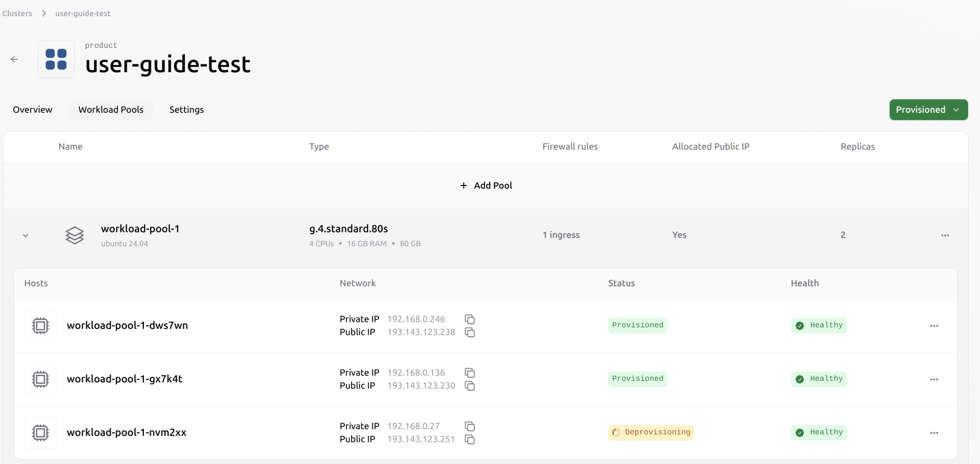Click the host name workload-pool-1-nvm2xx
980x464 pixels.
(127, 432)
